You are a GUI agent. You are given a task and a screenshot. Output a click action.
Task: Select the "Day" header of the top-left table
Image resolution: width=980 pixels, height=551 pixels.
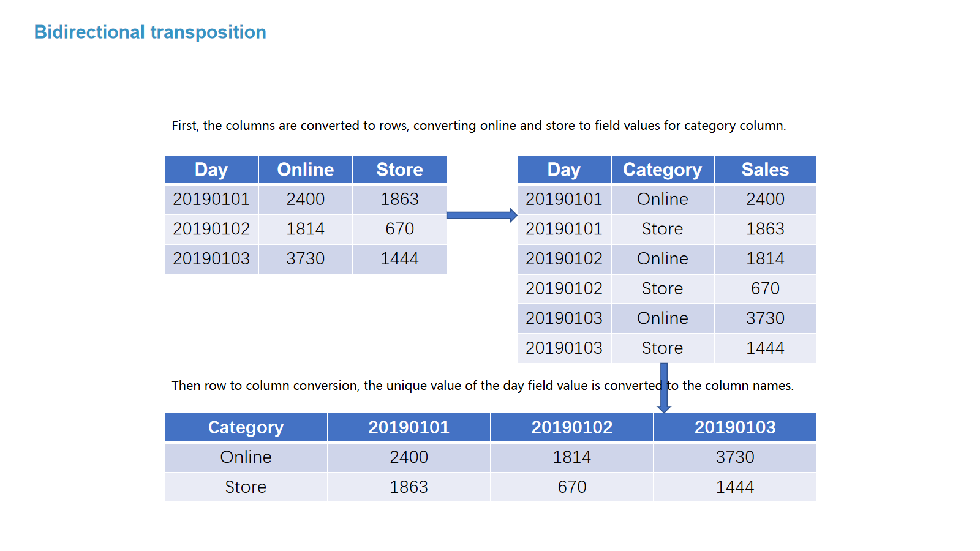211,170
